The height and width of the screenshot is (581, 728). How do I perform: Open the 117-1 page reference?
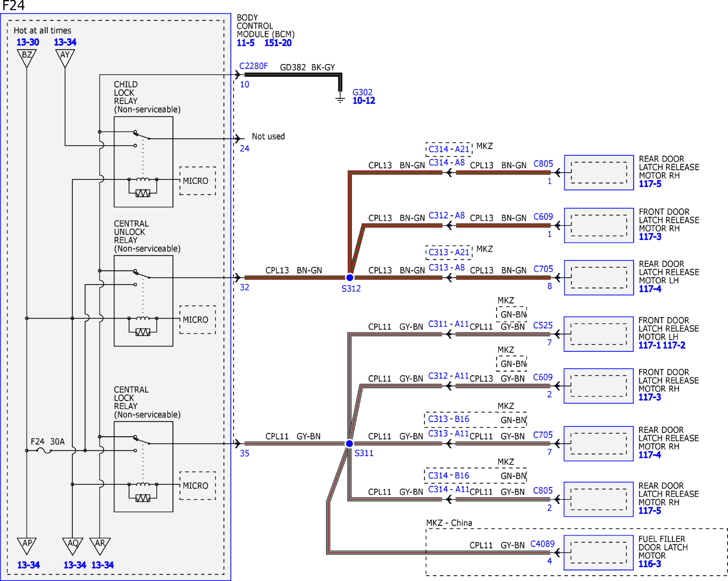[649, 345]
